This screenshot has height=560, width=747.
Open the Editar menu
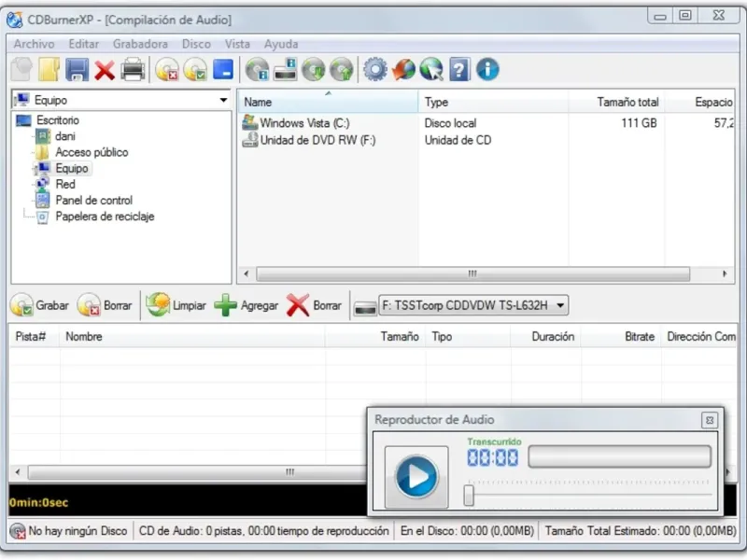click(83, 44)
